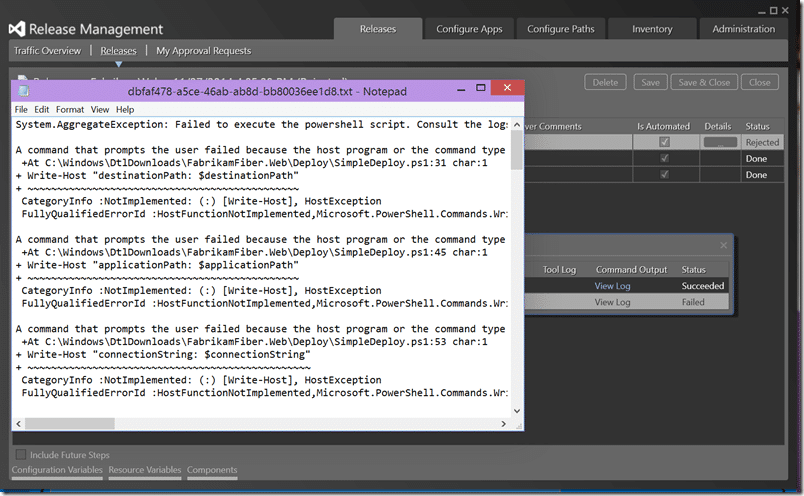Screen dimensions: 804x496
Task: Close the small log details popup
Action: coord(723,245)
